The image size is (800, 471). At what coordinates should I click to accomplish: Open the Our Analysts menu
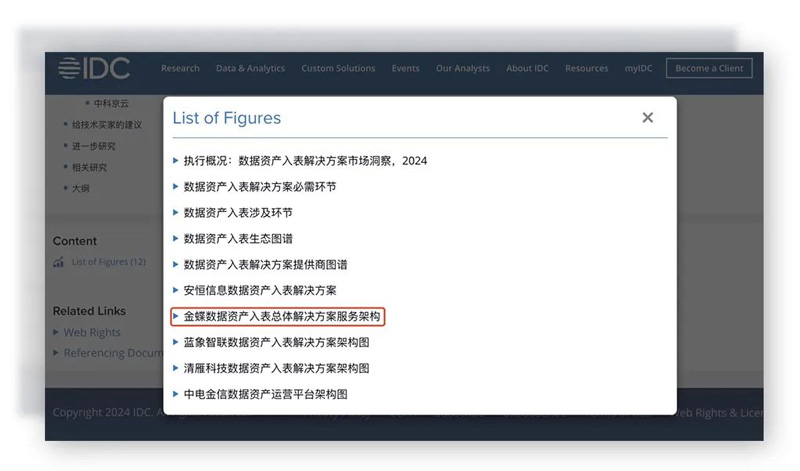[462, 69]
